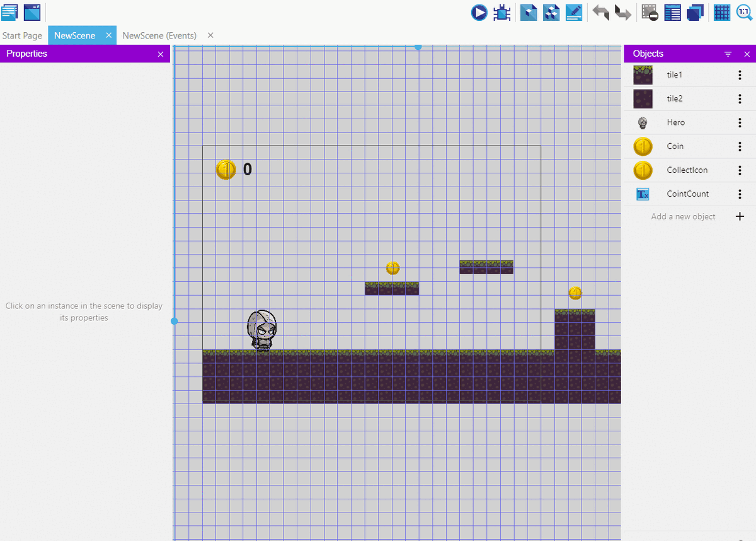The width and height of the screenshot is (756, 541).
Task: Select the raised pillar tile block
Action: (575, 329)
